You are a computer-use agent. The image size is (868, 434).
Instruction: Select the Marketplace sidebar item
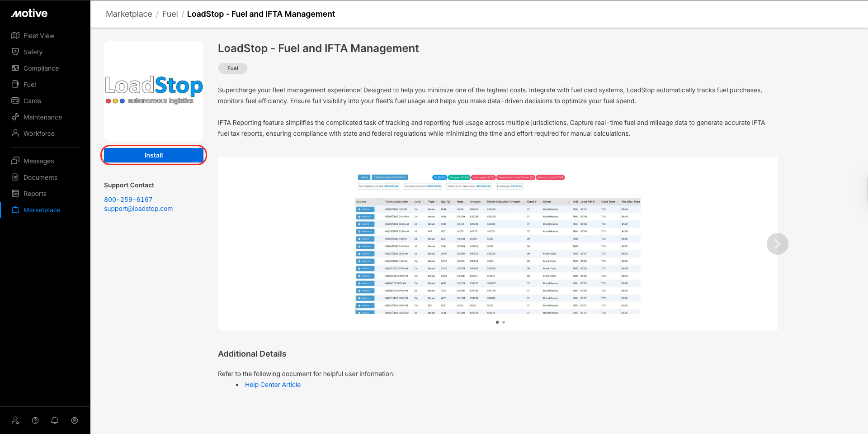42,210
